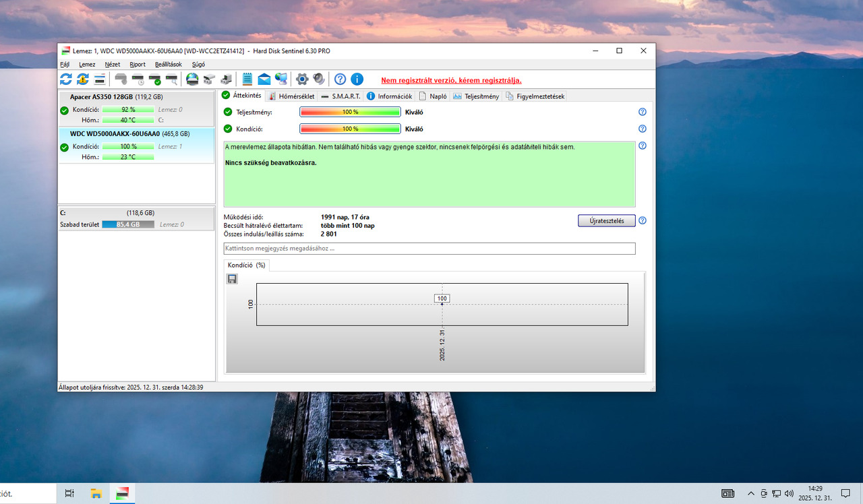Select the Áttekintés tab
Image resolution: width=863 pixels, height=504 pixels.
[241, 96]
